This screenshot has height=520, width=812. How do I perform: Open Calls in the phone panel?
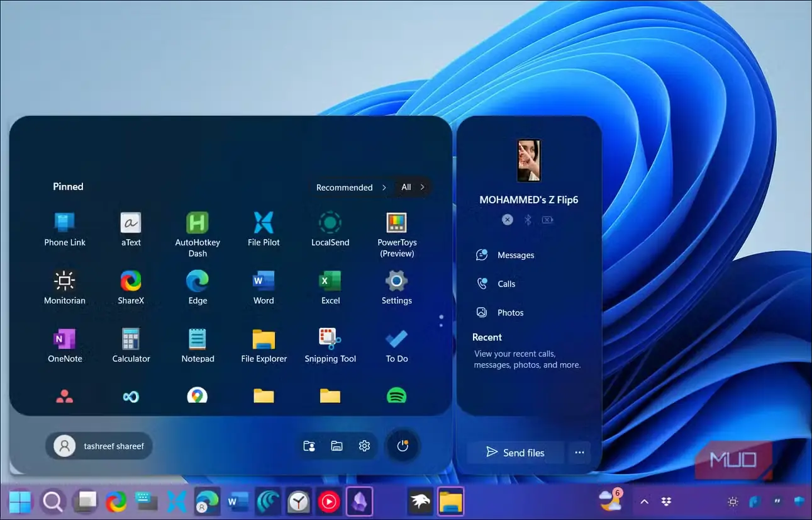point(496,284)
